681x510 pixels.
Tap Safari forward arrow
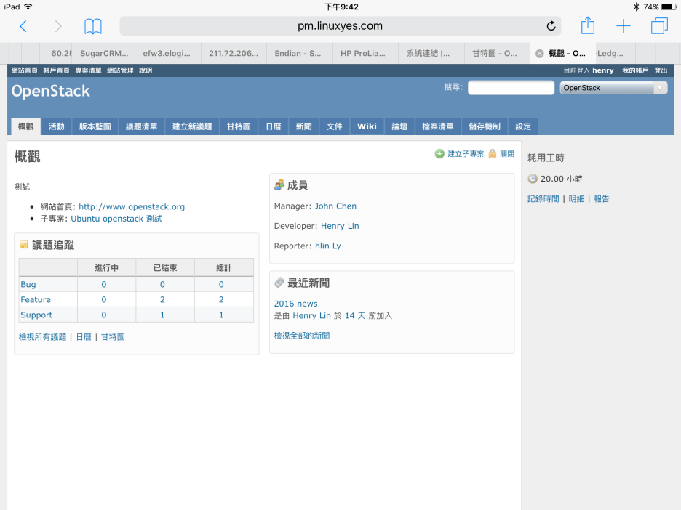pyautogui.click(x=58, y=26)
